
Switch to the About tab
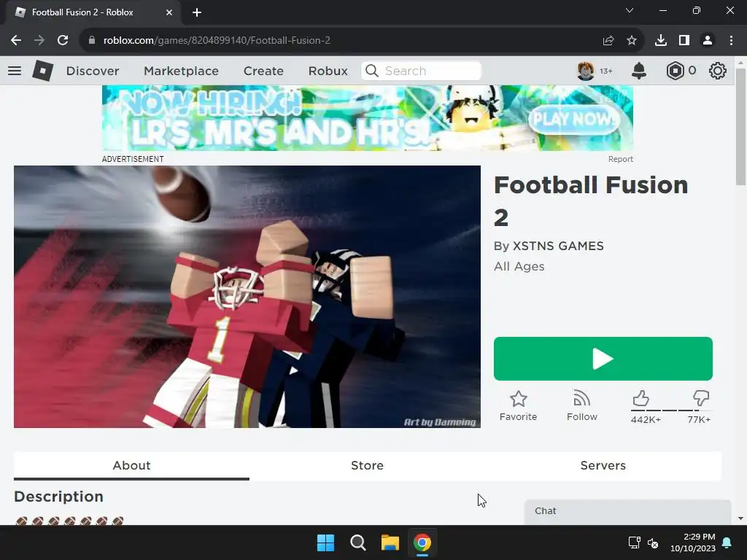[131, 466]
